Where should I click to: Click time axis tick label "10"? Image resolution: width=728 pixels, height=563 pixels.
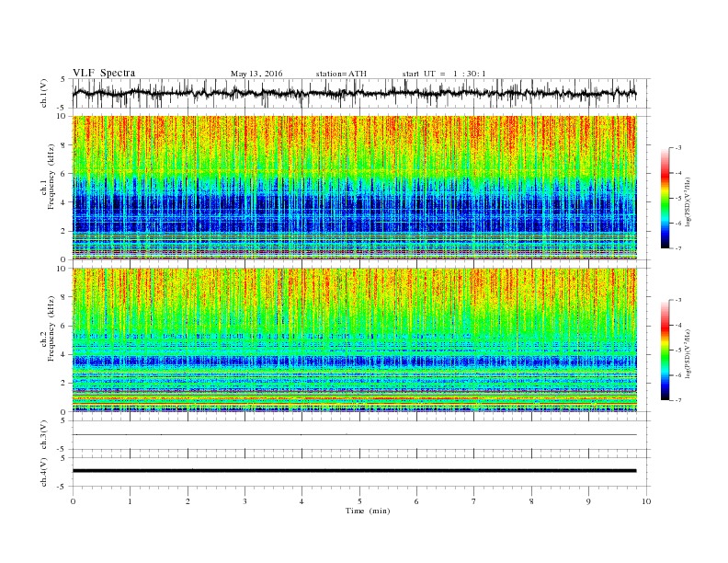coord(646,501)
